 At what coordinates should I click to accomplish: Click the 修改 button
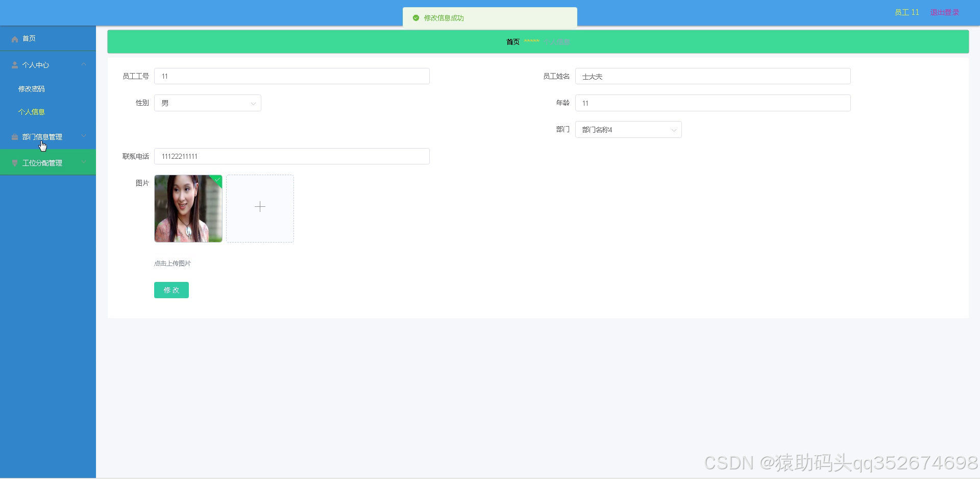click(171, 290)
